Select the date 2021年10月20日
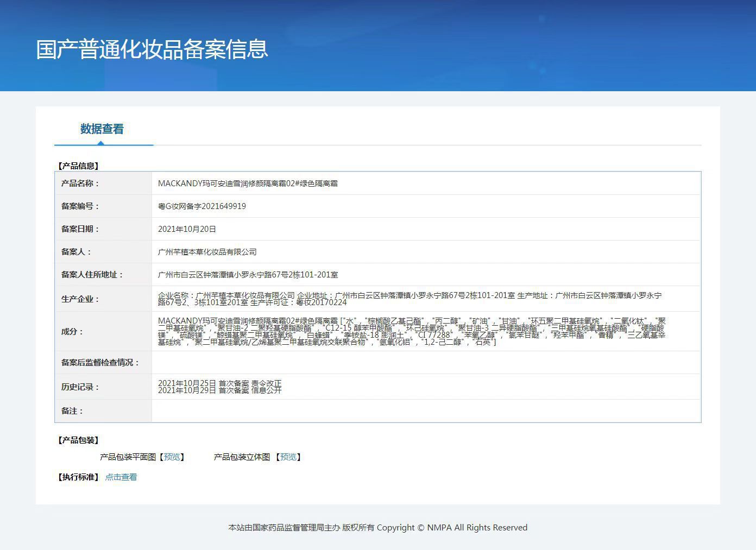756x550 pixels. [187, 229]
